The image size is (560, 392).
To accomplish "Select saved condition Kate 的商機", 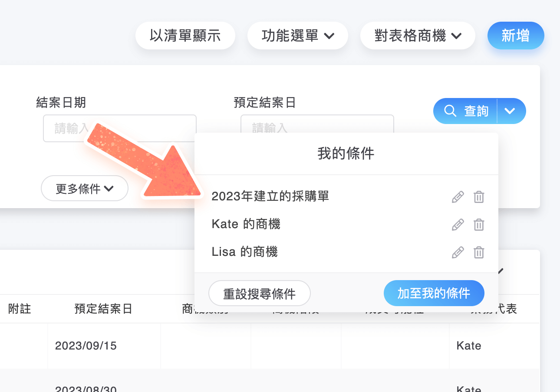I will (x=246, y=224).
